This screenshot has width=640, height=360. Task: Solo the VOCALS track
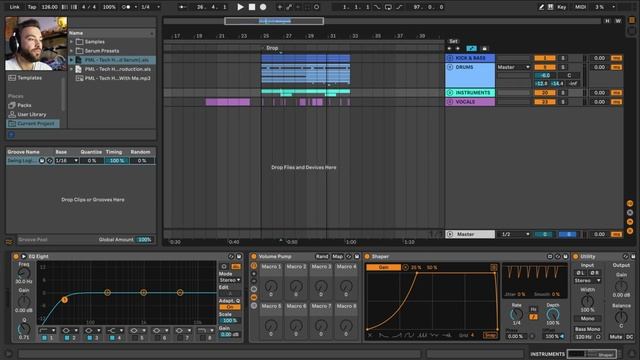pyautogui.click(x=562, y=102)
